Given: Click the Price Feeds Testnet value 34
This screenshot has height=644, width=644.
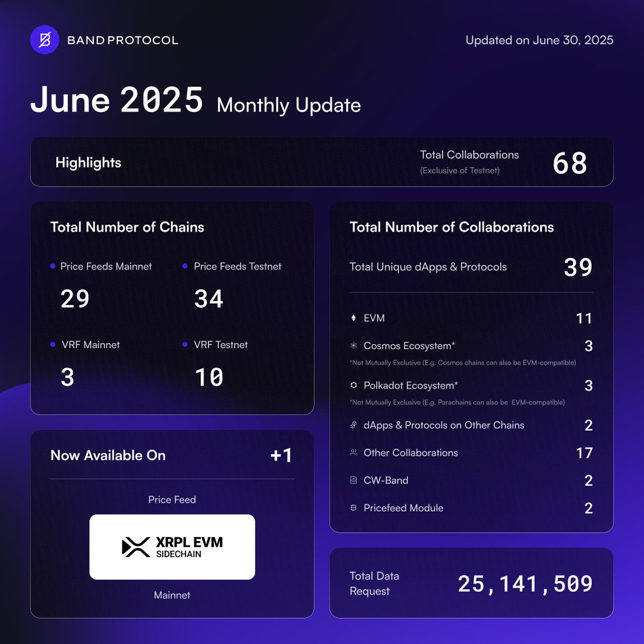Looking at the screenshot, I should [209, 299].
